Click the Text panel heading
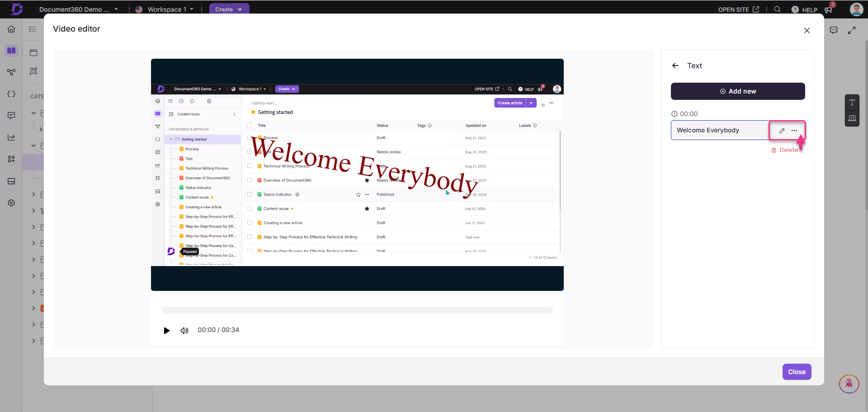The width and height of the screenshot is (868, 412). (694, 66)
